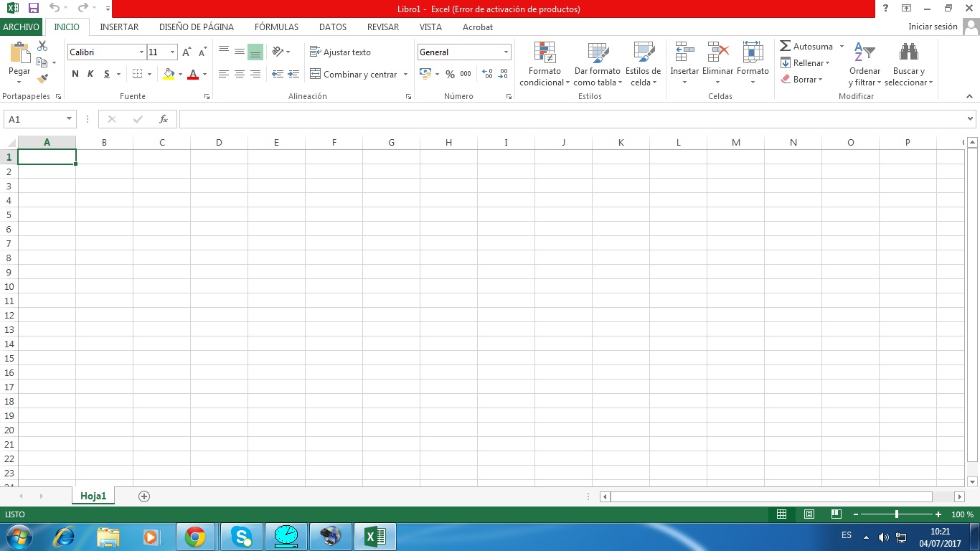
Task: Open the Calibri font name dropdown
Action: coord(141,52)
